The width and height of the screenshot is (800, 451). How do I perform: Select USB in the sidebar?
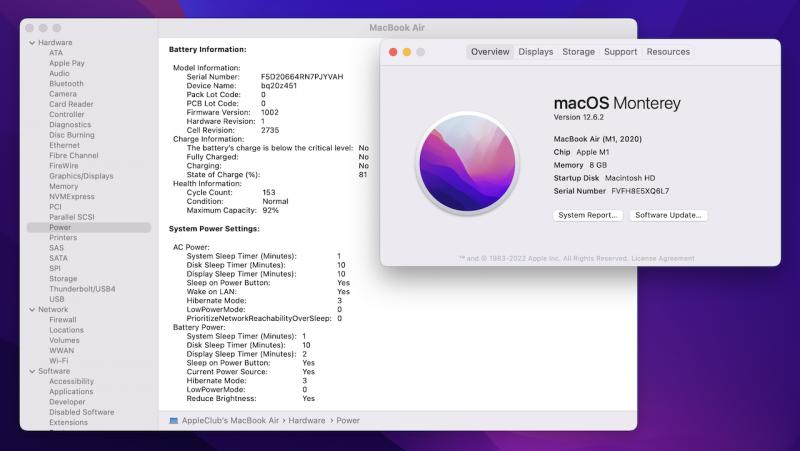click(x=57, y=299)
